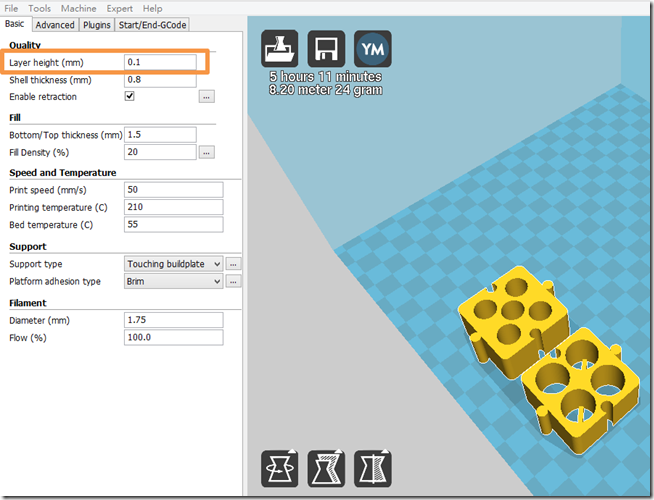Viewport: 654px width, 500px height.
Task: Select the Rotate tool icon
Action: pos(280,468)
